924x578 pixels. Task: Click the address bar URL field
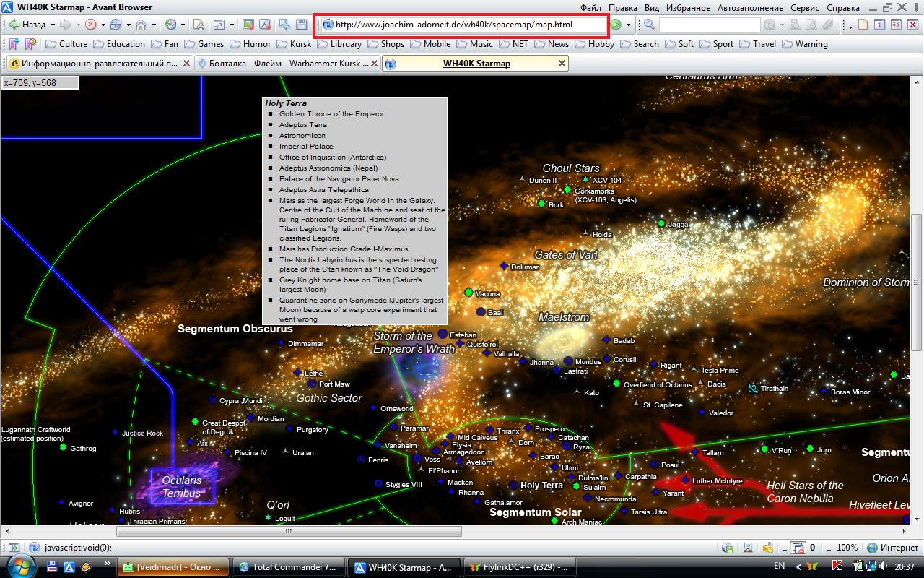[463, 25]
